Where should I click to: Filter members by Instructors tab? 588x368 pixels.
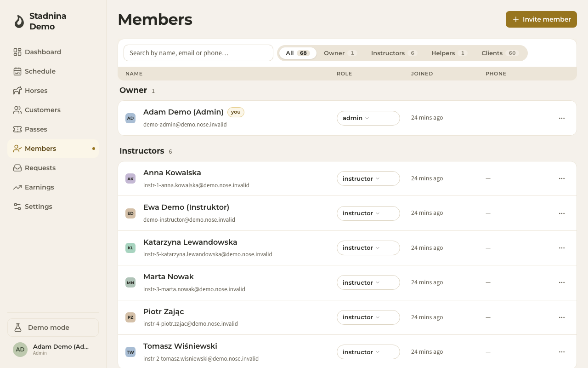click(393, 53)
